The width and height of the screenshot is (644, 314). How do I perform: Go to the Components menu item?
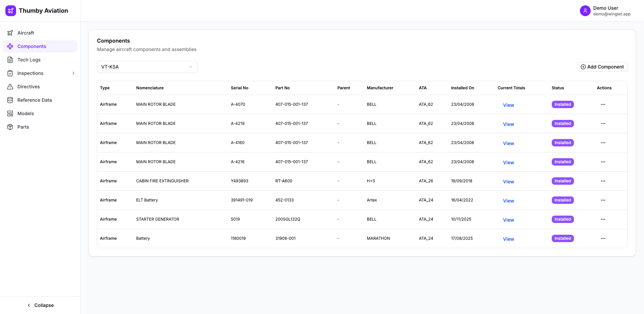click(32, 46)
